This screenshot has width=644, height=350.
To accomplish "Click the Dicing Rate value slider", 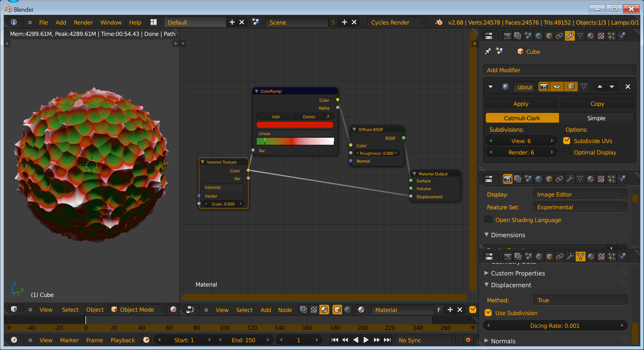I will (555, 325).
